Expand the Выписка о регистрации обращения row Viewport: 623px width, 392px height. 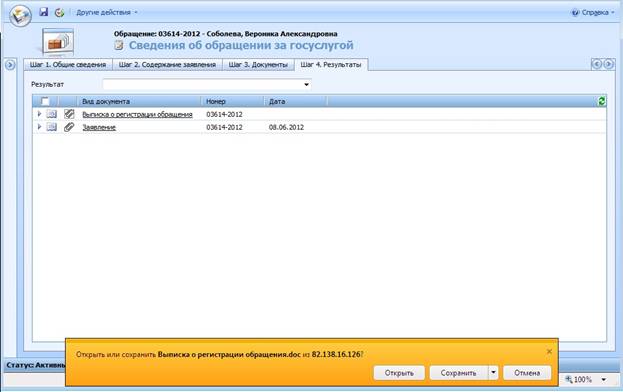(39, 114)
